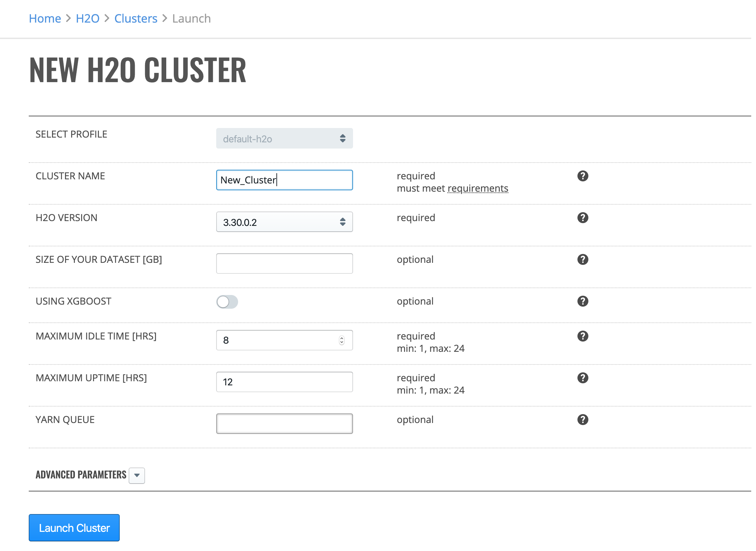Click the Launch Cluster button
The width and height of the screenshot is (756, 551).
(74, 528)
